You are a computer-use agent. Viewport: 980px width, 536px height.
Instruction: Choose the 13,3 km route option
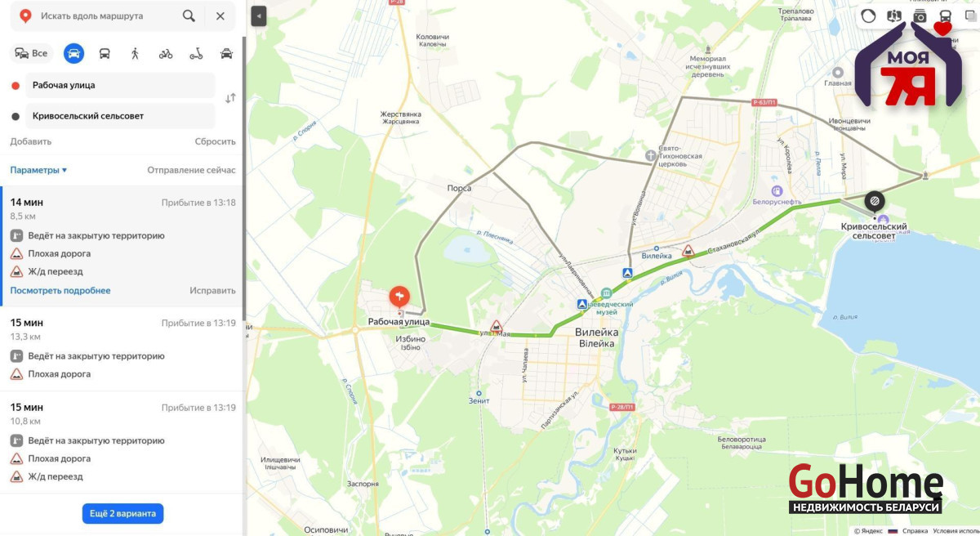pos(122,349)
